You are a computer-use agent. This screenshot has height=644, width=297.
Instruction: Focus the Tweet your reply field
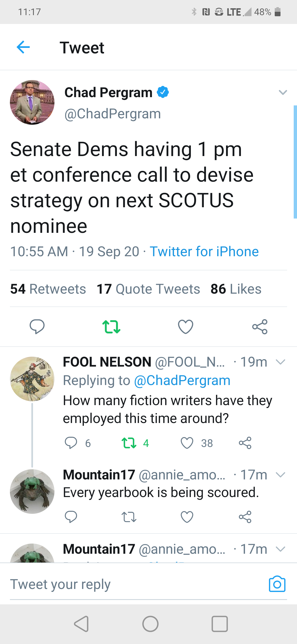pos(137,584)
